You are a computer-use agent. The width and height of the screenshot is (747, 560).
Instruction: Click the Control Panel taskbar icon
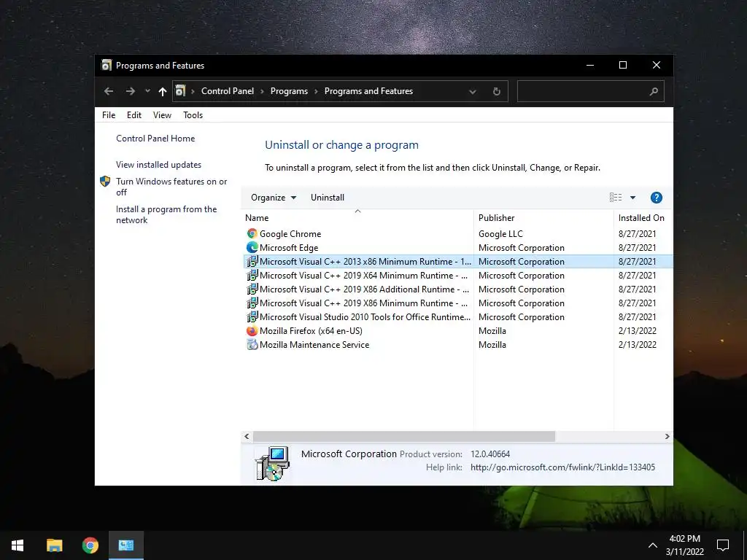(125, 545)
